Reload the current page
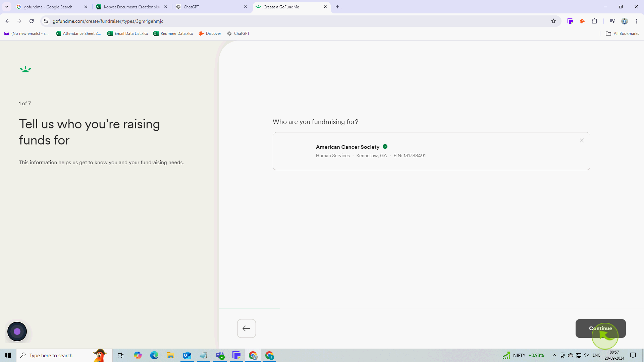This screenshot has width=644, height=362. coord(32,21)
